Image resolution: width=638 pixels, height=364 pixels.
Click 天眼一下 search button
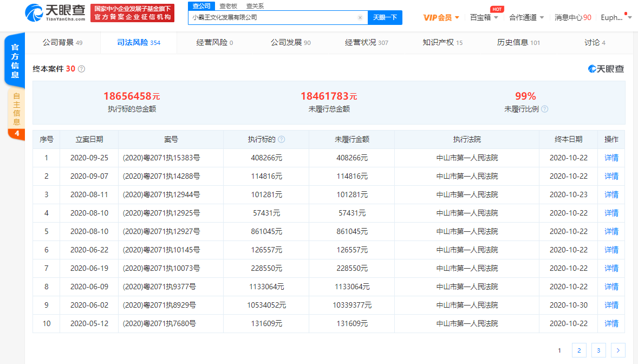(385, 17)
